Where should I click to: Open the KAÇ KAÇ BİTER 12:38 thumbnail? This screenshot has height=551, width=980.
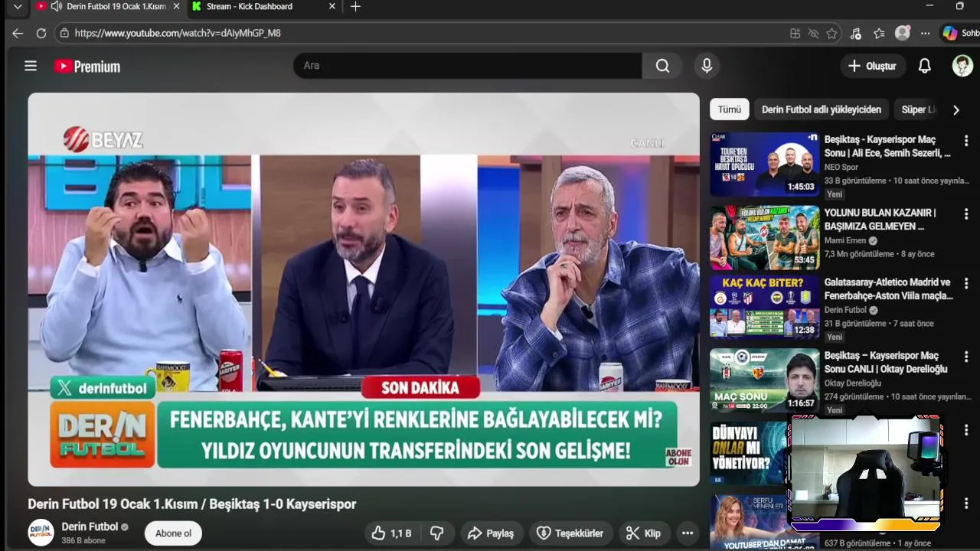click(x=765, y=307)
